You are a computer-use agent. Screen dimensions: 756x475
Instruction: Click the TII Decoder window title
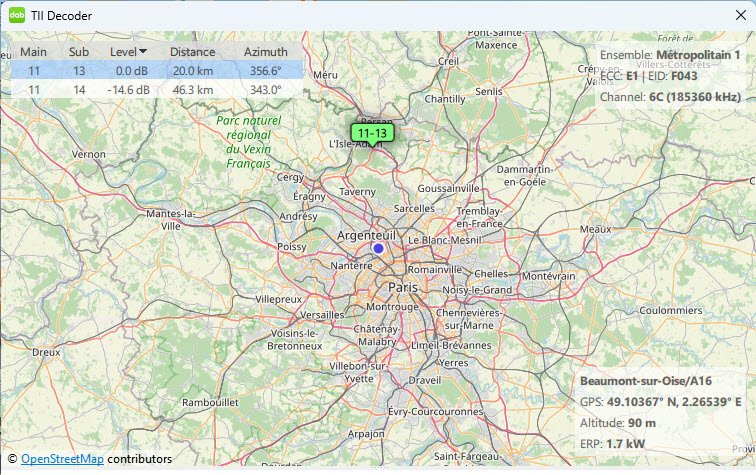pos(61,15)
